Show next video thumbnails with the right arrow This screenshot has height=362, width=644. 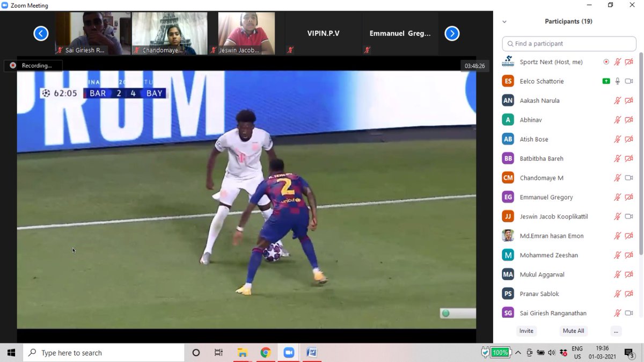coord(452,34)
